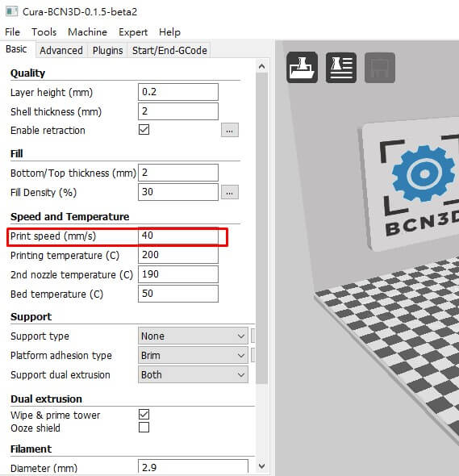The image size is (459, 476).
Task: Enable the Ooze shield checkbox
Action: click(x=144, y=428)
